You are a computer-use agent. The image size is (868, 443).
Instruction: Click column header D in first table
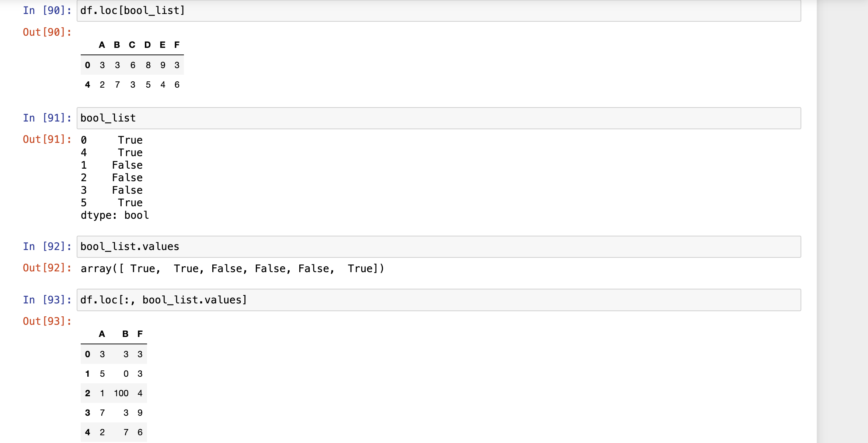147,45
